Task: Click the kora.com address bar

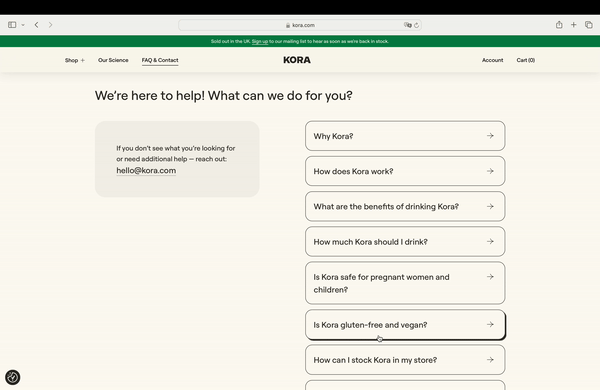Action: coord(300,25)
